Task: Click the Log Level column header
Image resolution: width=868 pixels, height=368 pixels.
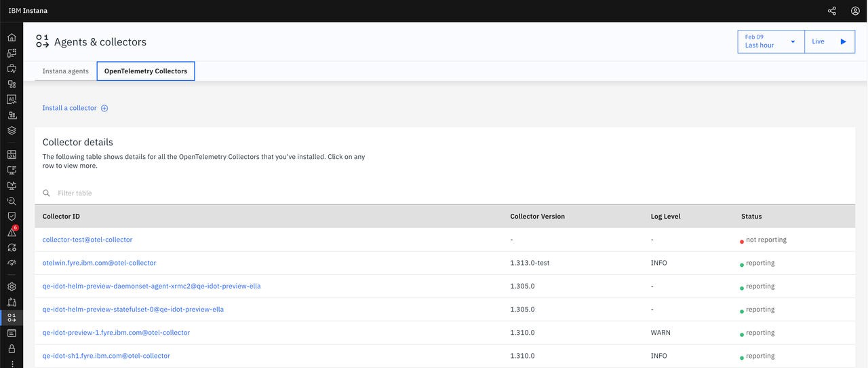Action: 666,217
